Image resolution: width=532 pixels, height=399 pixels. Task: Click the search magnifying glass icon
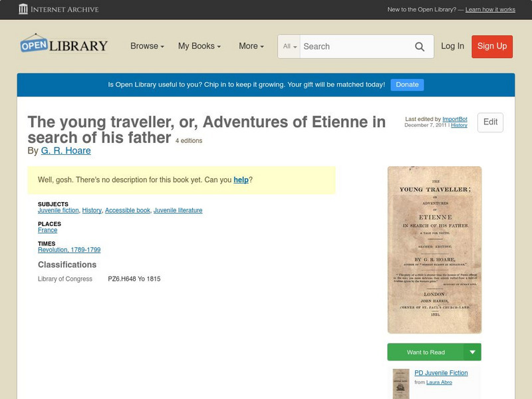coord(420,47)
